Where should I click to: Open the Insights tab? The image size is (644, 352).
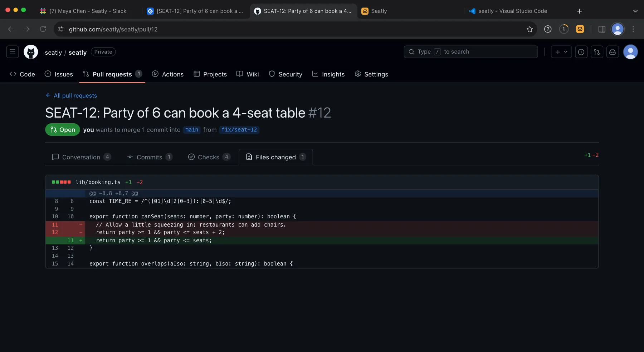[x=328, y=74]
